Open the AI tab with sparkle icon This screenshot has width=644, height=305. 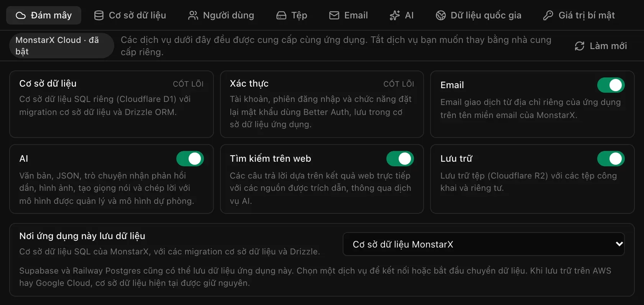[x=402, y=15]
